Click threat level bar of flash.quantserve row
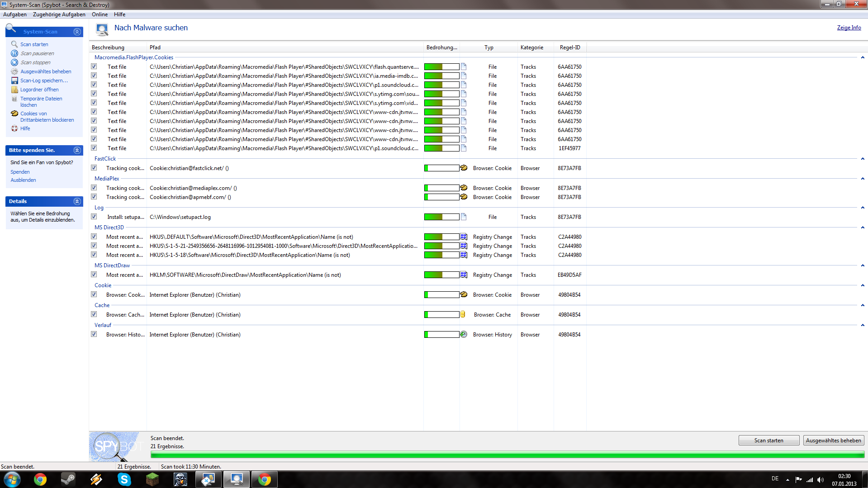The image size is (868, 488). click(441, 66)
